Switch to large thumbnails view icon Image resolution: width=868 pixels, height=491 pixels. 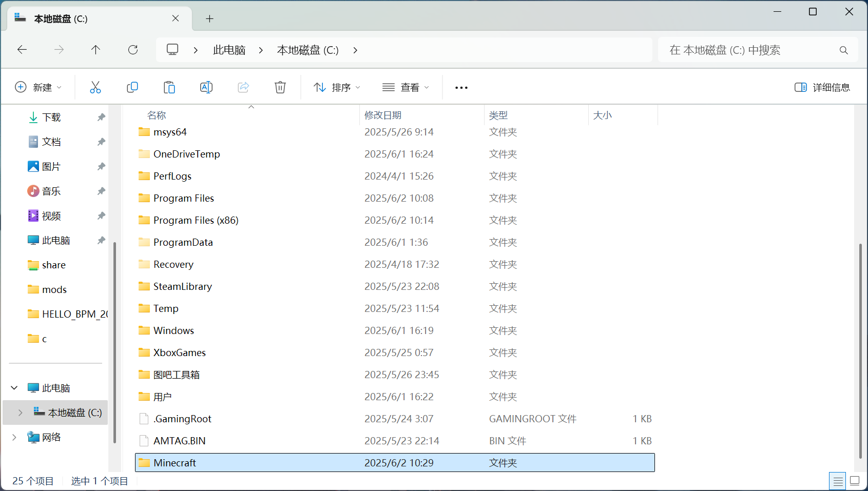click(855, 481)
